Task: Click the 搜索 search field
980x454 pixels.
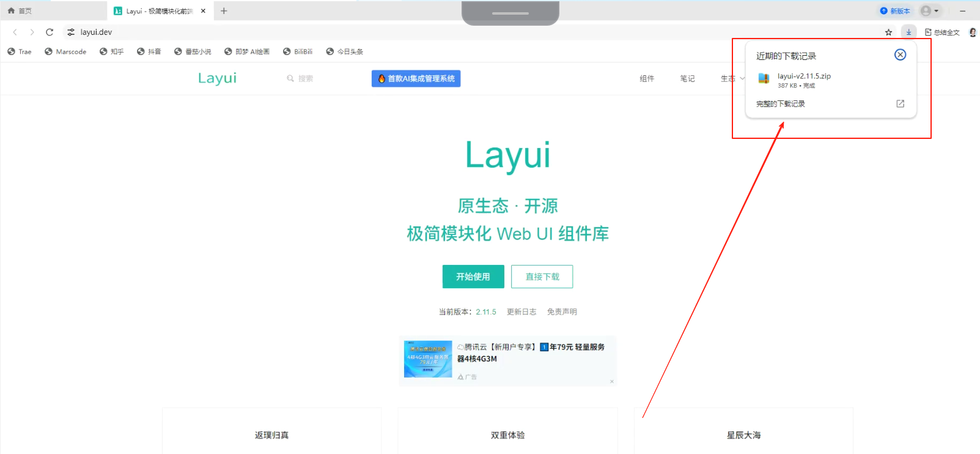Action: [x=306, y=78]
